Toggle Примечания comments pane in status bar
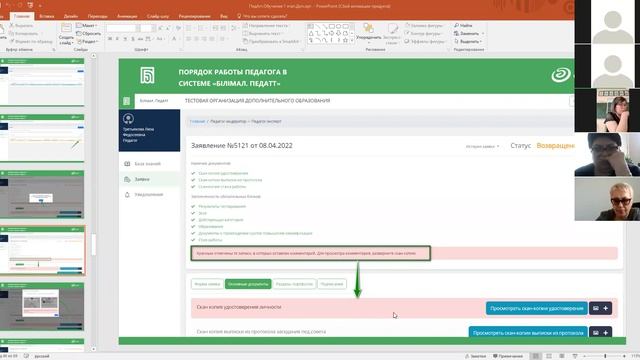Image resolution: width=640 pixels, height=360 pixels. coord(508,356)
